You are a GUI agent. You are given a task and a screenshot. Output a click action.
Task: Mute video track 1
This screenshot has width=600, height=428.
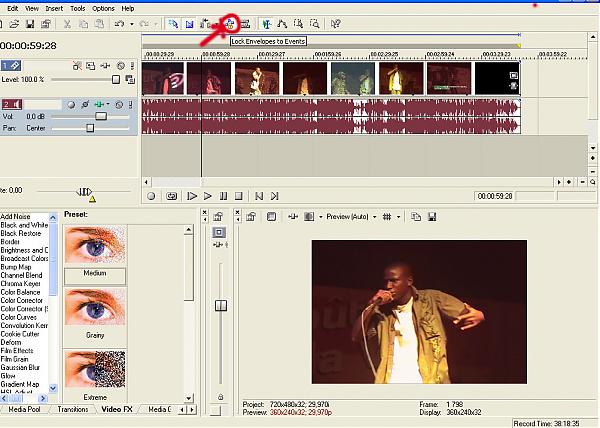(121, 66)
